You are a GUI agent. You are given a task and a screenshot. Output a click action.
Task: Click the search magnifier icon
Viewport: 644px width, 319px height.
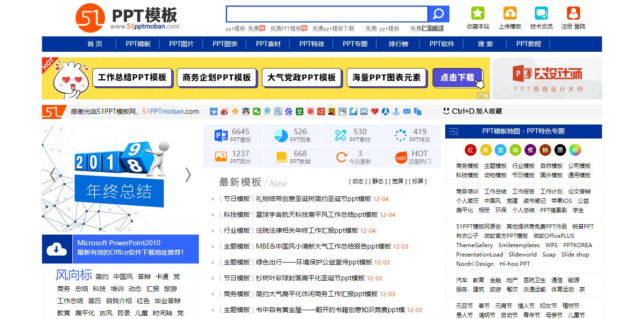click(x=438, y=14)
